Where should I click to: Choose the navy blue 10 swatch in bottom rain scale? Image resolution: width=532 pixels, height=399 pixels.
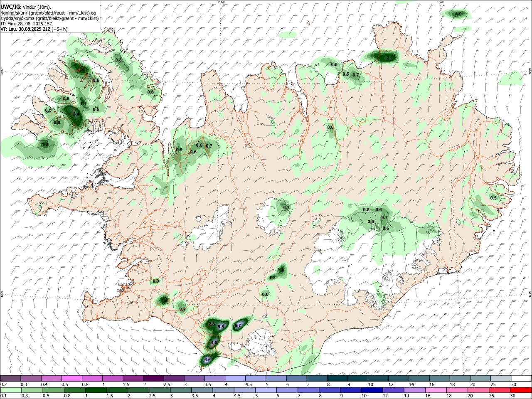click(372, 390)
